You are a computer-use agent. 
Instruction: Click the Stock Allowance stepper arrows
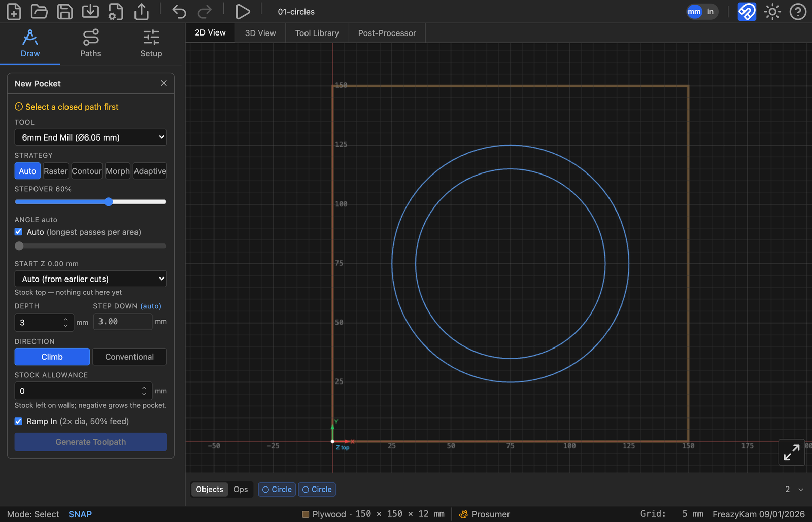pyautogui.click(x=144, y=391)
